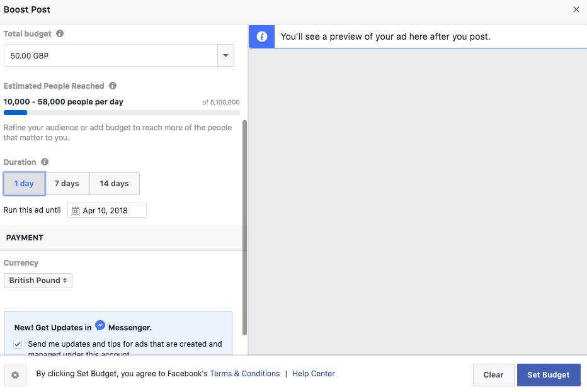
Task: Click the Clear button
Action: tap(493, 375)
